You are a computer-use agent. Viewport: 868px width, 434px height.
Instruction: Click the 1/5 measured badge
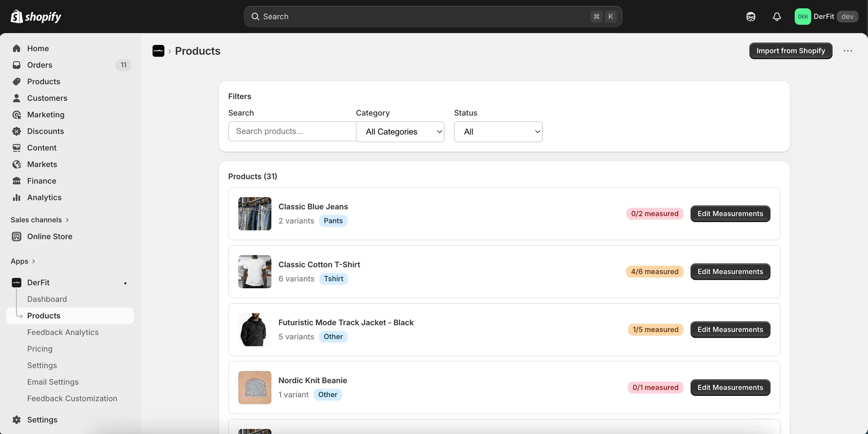tap(656, 330)
